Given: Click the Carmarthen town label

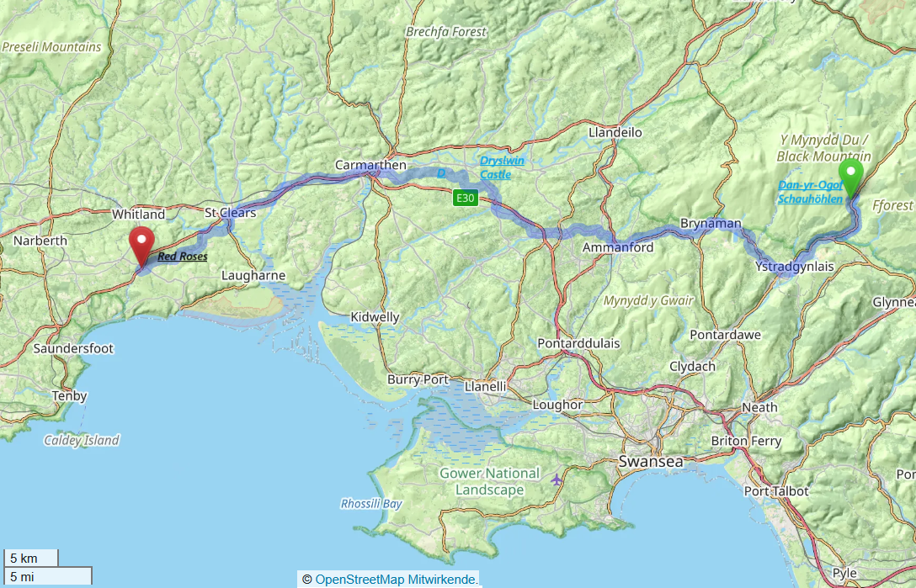Looking at the screenshot, I should point(370,165).
